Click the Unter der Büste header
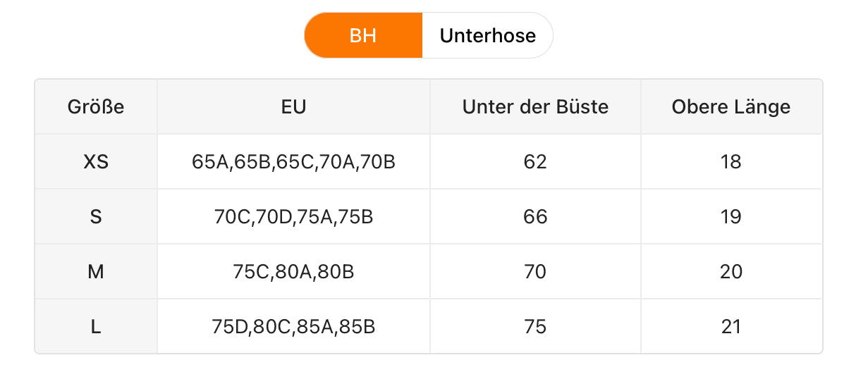The width and height of the screenshot is (868, 372). 535,107
